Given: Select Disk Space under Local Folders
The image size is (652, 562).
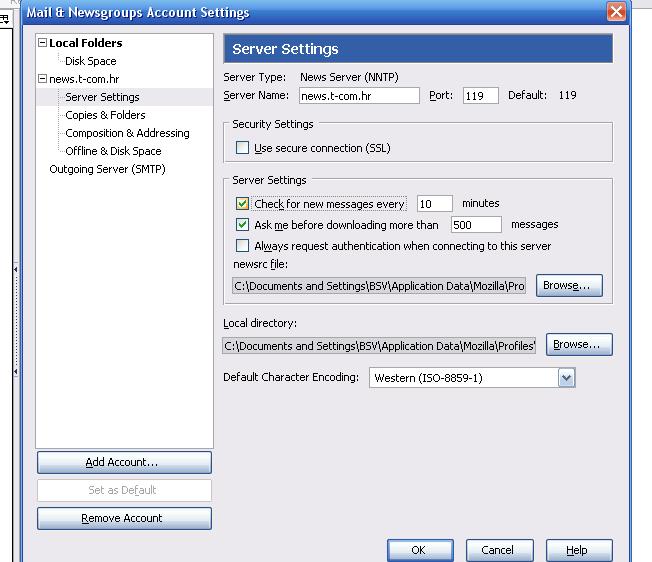Looking at the screenshot, I should point(90,61).
